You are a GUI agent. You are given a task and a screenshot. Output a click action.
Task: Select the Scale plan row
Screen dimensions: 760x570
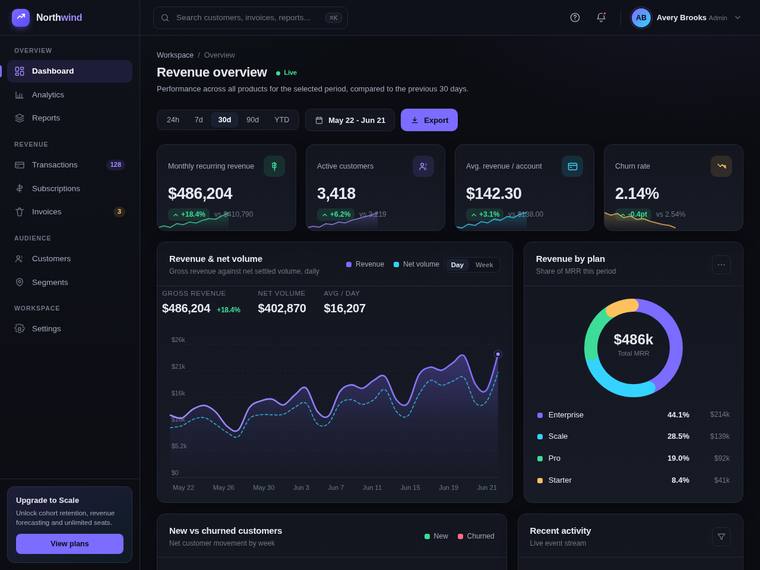pyautogui.click(x=633, y=436)
